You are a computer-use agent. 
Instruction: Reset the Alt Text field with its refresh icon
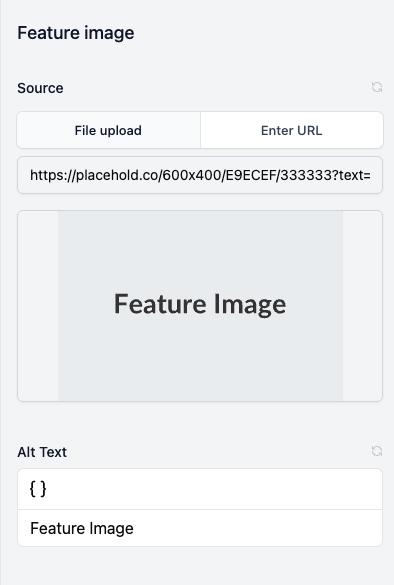377,451
